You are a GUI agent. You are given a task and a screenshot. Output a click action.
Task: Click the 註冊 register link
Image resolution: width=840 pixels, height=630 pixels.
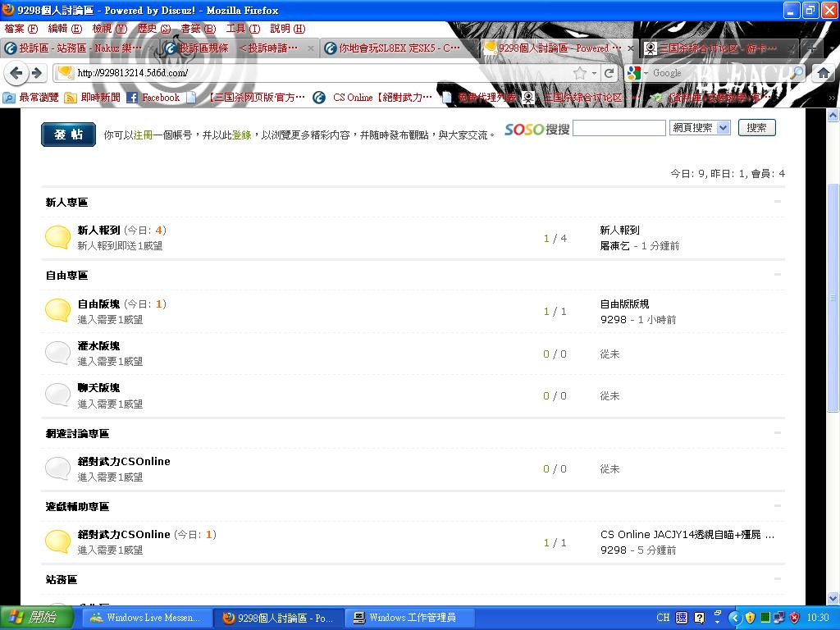pos(144,135)
